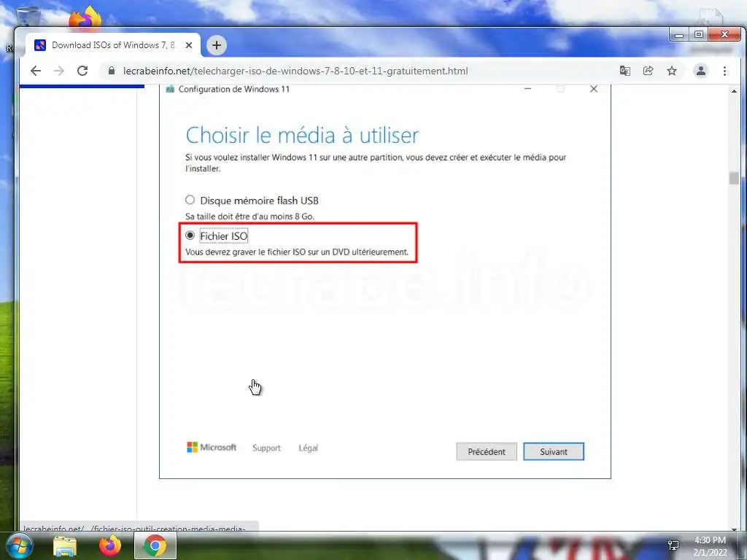Open the Chrome profile avatar icon
The width and height of the screenshot is (747, 560).
tap(701, 71)
